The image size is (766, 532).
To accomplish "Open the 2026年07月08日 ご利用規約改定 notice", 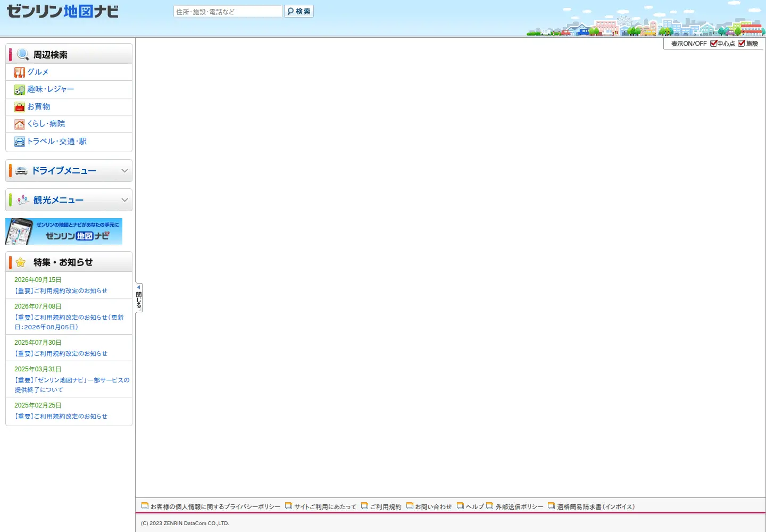I will (x=69, y=322).
